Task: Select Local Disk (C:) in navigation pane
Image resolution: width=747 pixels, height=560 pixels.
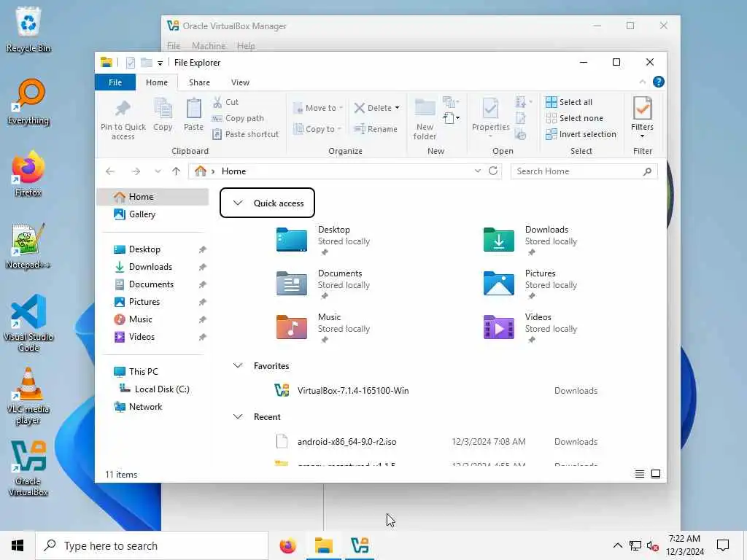Action: (x=153, y=389)
